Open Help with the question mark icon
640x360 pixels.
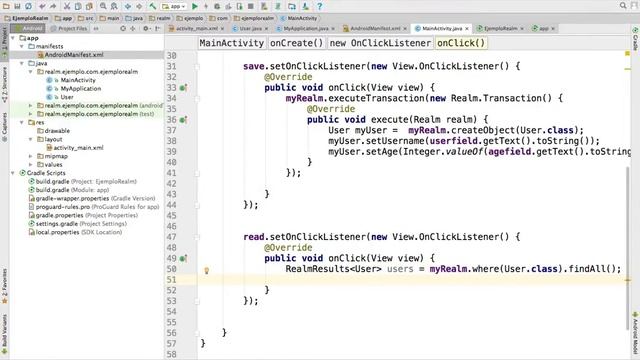[320, 6]
